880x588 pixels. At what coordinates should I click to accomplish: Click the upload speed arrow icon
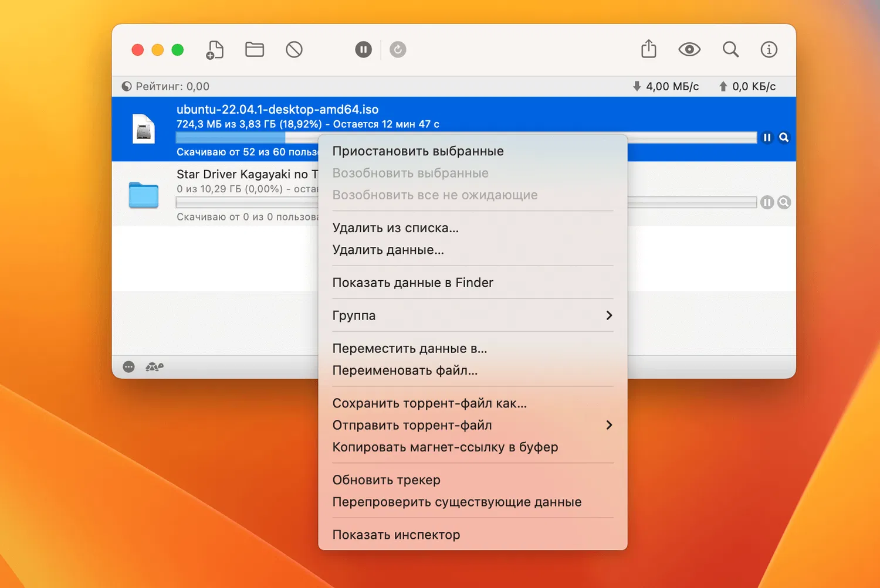pos(723,86)
